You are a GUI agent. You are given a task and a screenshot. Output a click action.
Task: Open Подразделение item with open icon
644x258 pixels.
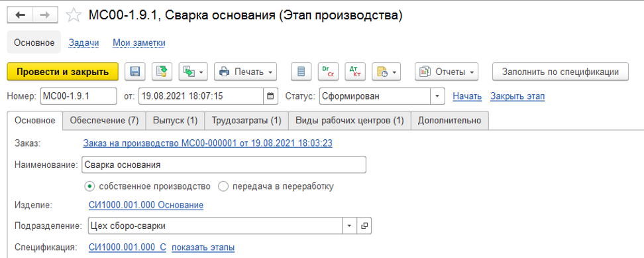pos(364,226)
